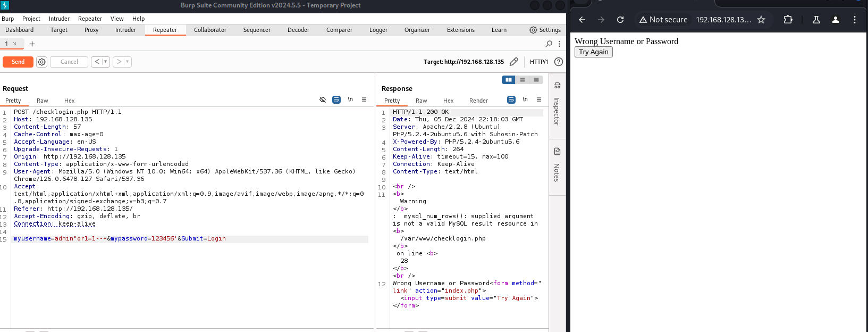Open the Repeater menu in menu bar
The image size is (868, 332).
coord(90,19)
